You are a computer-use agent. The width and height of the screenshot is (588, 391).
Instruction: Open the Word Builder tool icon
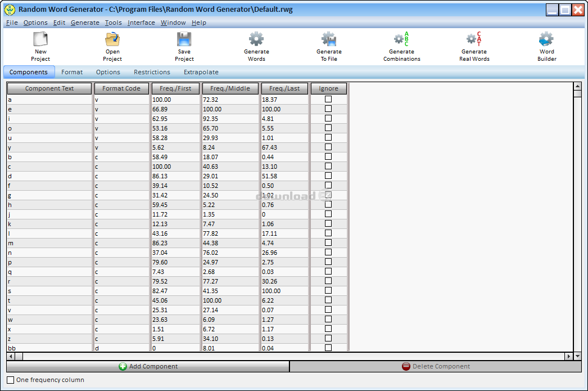[546, 39]
